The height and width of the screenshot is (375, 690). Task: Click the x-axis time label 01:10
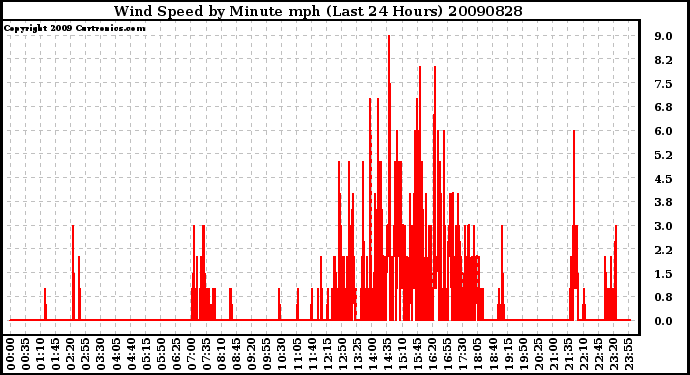[x=41, y=354]
